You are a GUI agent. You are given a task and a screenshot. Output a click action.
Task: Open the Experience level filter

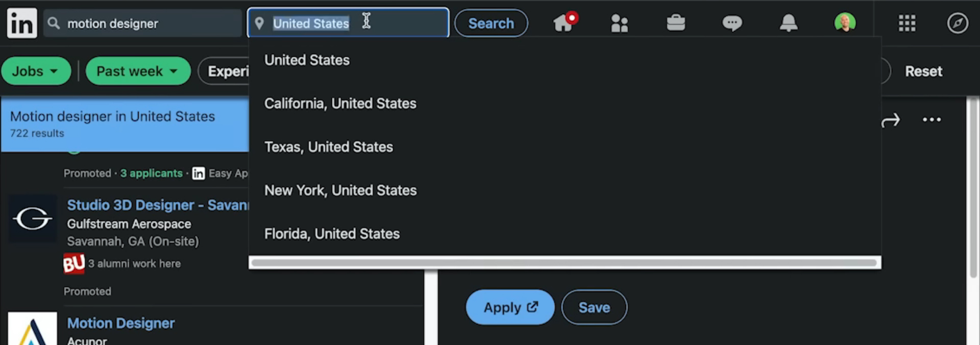point(224,71)
